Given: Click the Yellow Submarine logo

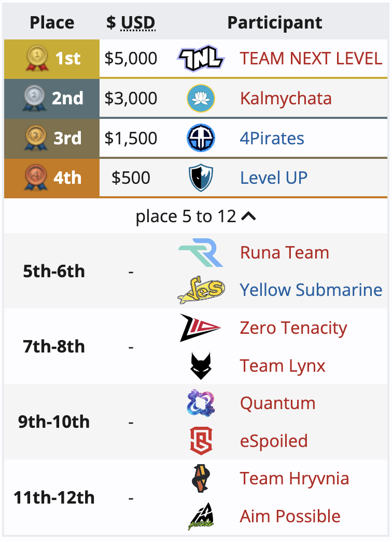Looking at the screenshot, I should point(201,290).
